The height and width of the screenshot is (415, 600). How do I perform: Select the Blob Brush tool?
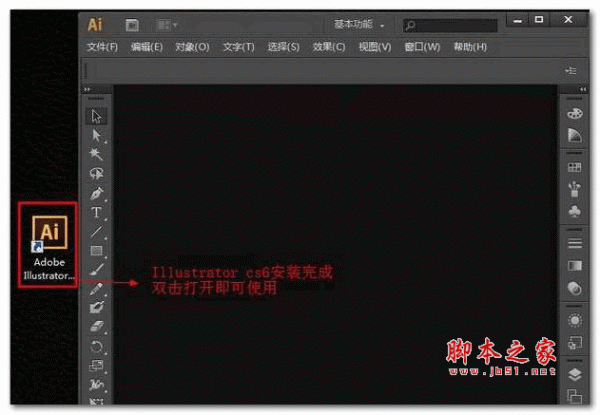coord(96,308)
